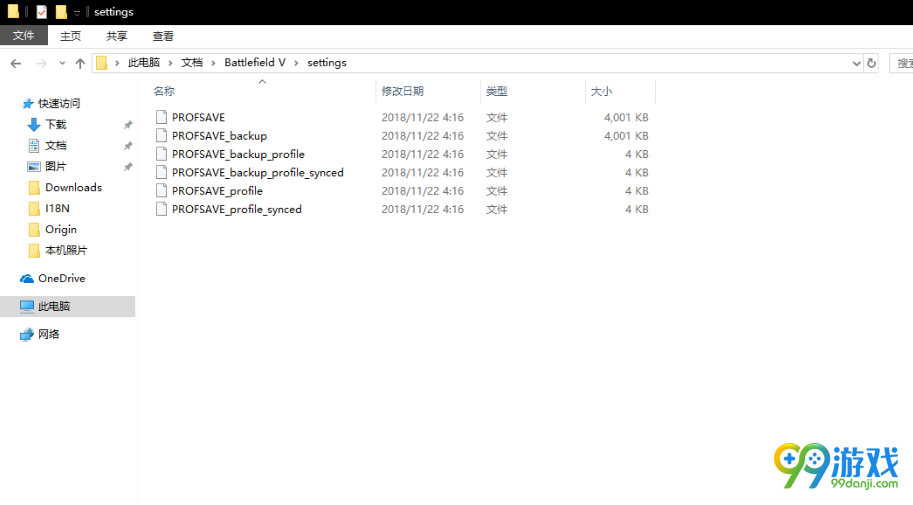Click the address bar folder icon
913x505 pixels.
[x=102, y=62]
